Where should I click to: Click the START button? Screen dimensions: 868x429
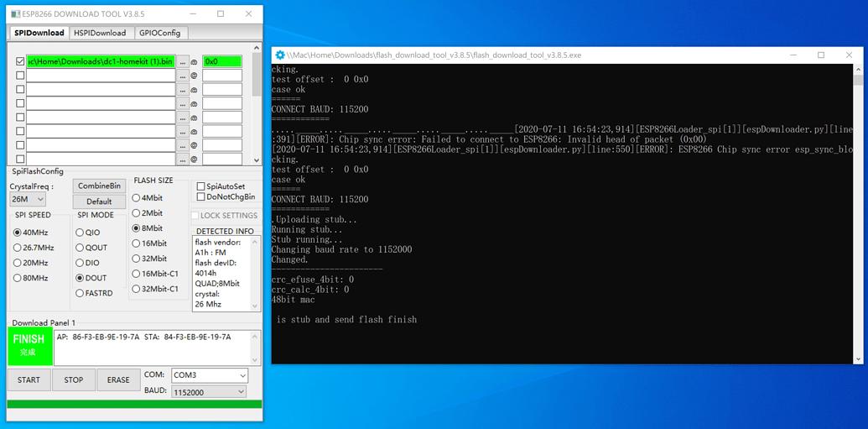pos(29,379)
